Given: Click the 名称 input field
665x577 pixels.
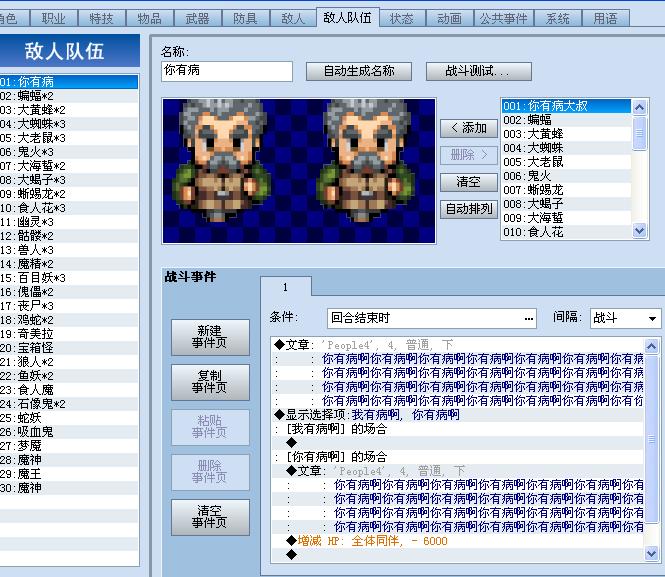Looking at the screenshot, I should 227,71.
